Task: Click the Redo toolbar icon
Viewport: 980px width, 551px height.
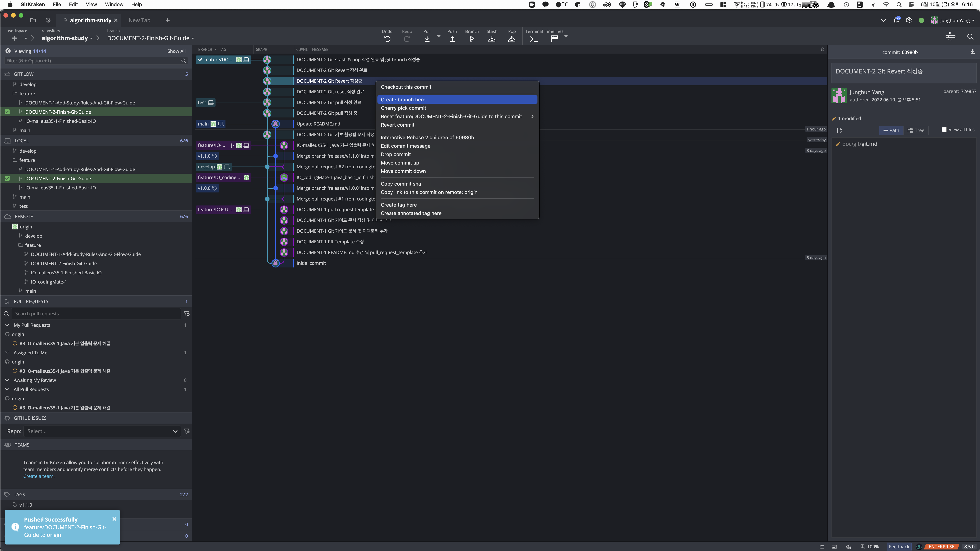Action: tap(407, 39)
